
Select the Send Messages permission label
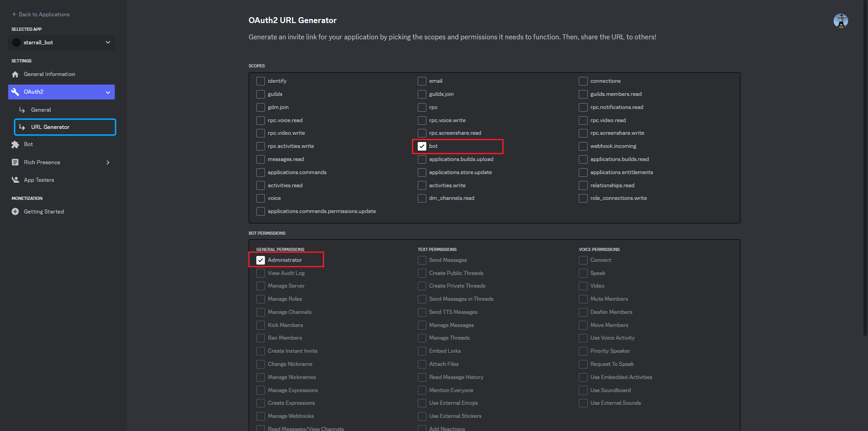point(448,260)
